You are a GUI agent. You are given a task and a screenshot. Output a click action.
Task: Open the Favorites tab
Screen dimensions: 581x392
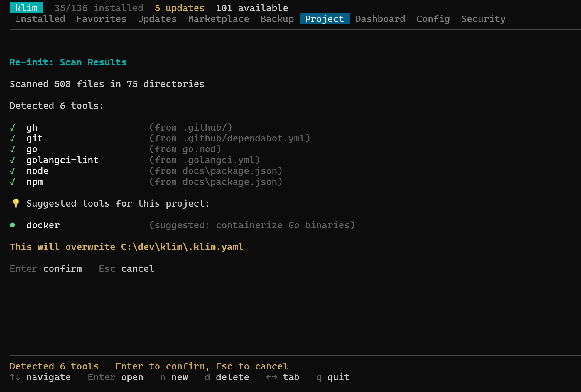(102, 19)
